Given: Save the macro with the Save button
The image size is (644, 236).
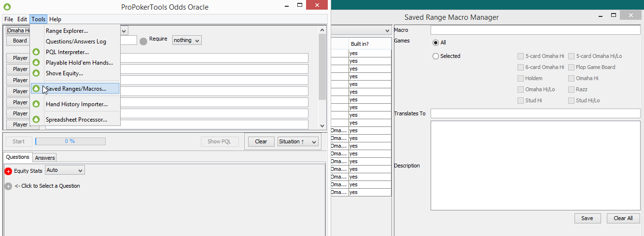Looking at the screenshot, I should coord(587,218).
